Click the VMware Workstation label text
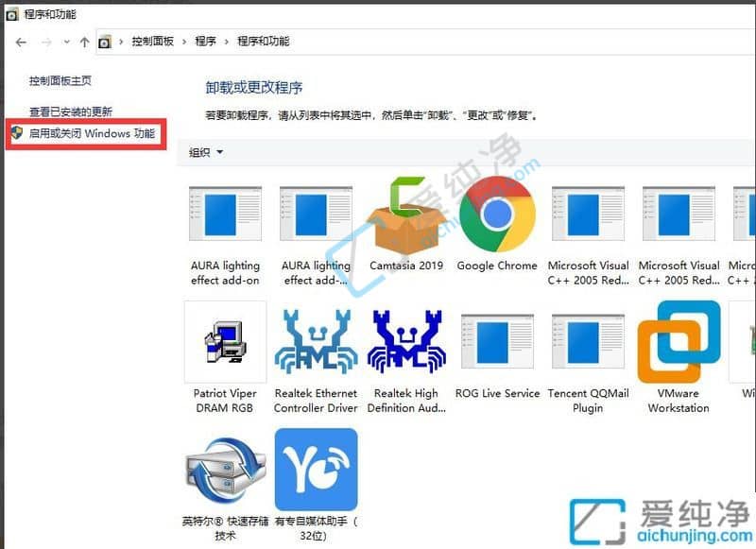Screen dimensions: 756x549 coord(679,401)
